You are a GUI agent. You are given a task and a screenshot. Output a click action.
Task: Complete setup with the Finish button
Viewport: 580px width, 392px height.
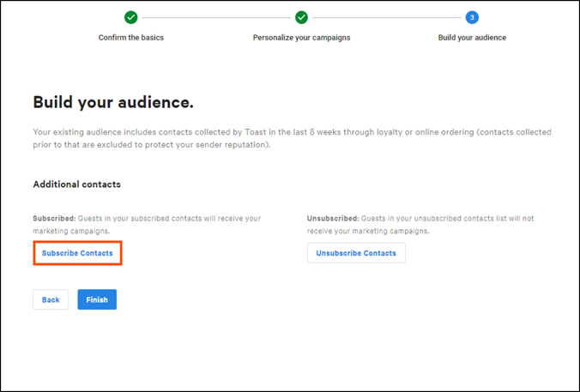coord(97,299)
